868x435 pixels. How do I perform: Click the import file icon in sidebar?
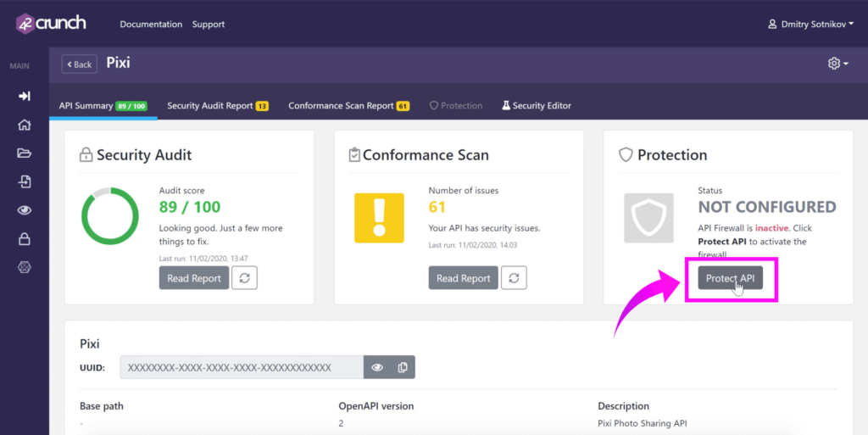[x=25, y=181]
